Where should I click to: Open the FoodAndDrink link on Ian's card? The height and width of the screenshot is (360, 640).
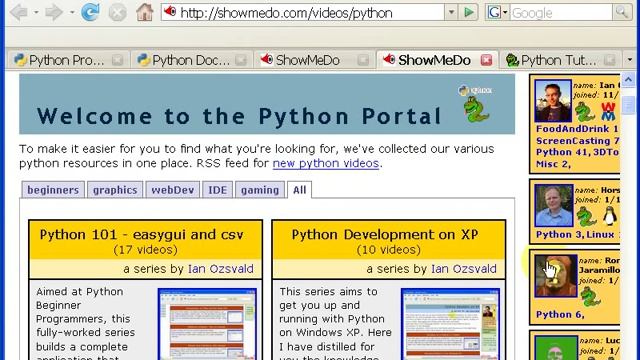point(577,129)
